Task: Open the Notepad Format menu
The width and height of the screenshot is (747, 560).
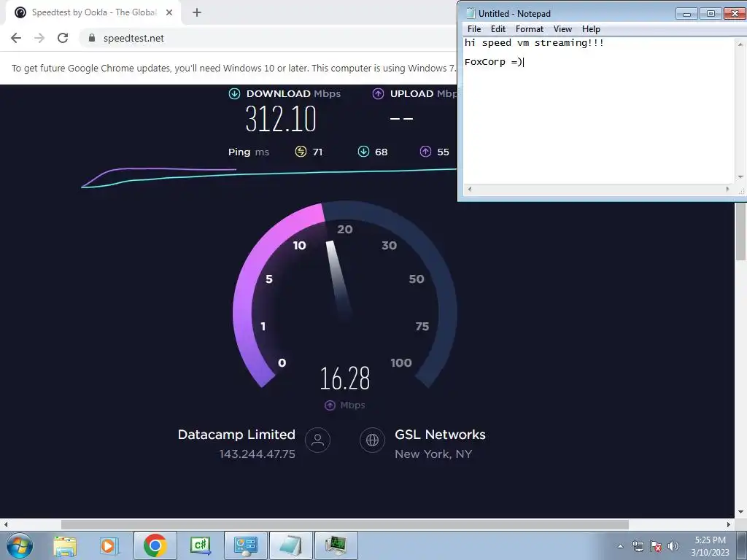Action: 530,29
